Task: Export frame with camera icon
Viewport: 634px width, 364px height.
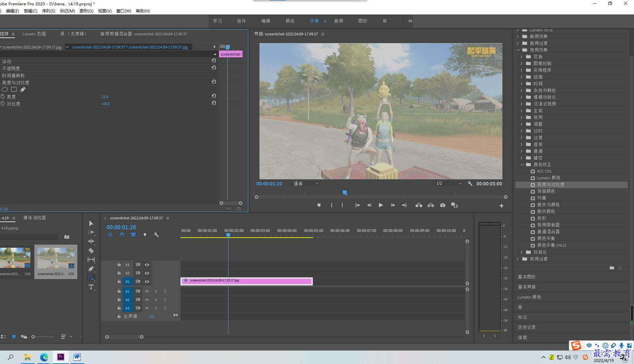Action: pyautogui.click(x=443, y=205)
